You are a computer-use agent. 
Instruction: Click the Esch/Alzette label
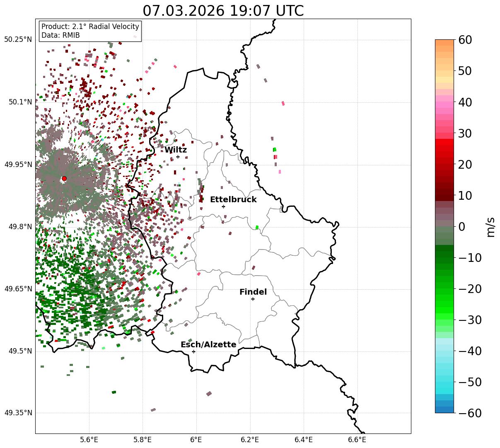[208, 345]
